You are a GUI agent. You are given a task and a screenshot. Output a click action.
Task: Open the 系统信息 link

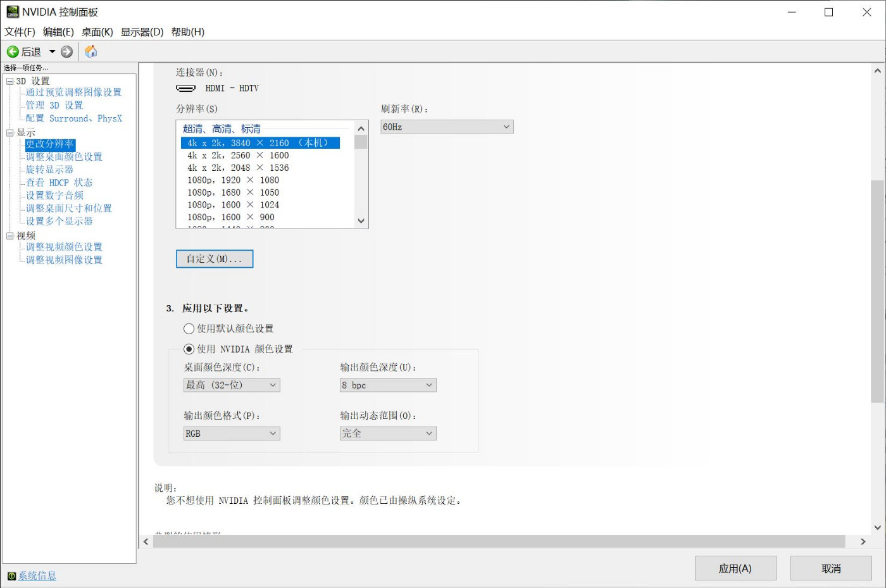tap(37, 576)
